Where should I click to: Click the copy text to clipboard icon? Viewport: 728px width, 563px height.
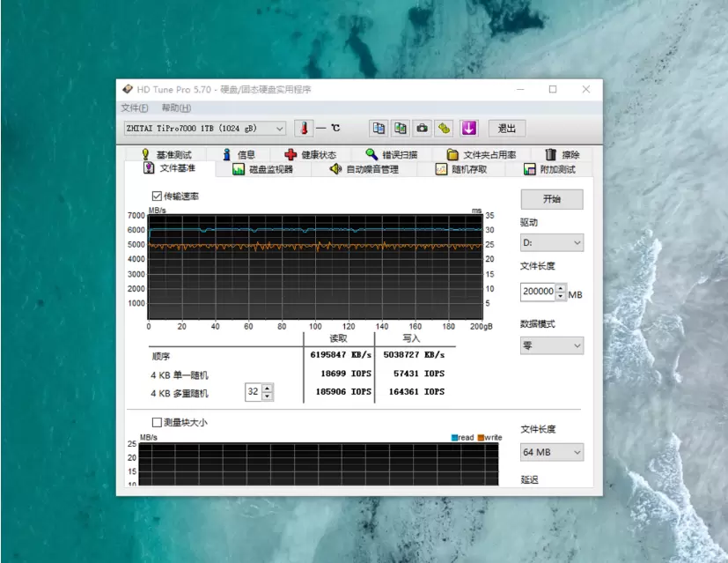(x=379, y=129)
